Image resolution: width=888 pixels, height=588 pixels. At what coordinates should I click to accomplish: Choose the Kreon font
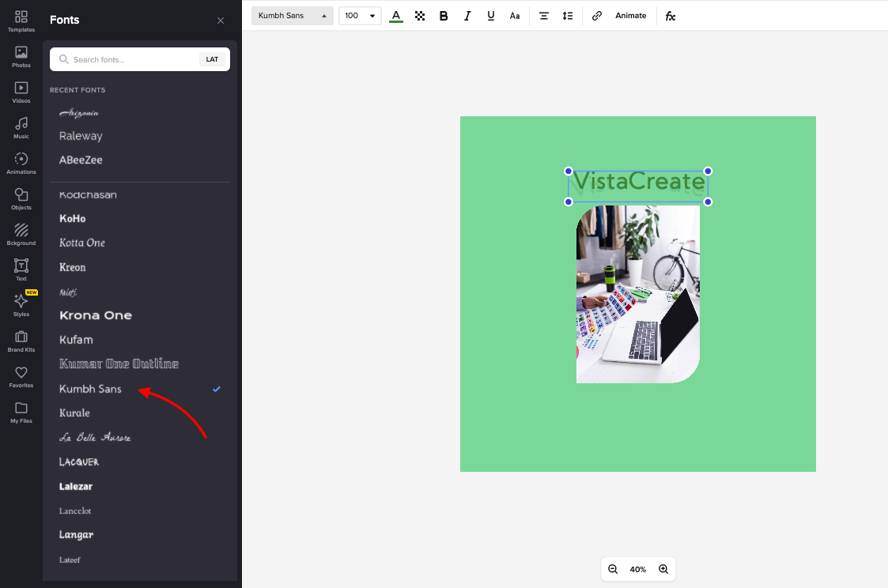pos(73,267)
